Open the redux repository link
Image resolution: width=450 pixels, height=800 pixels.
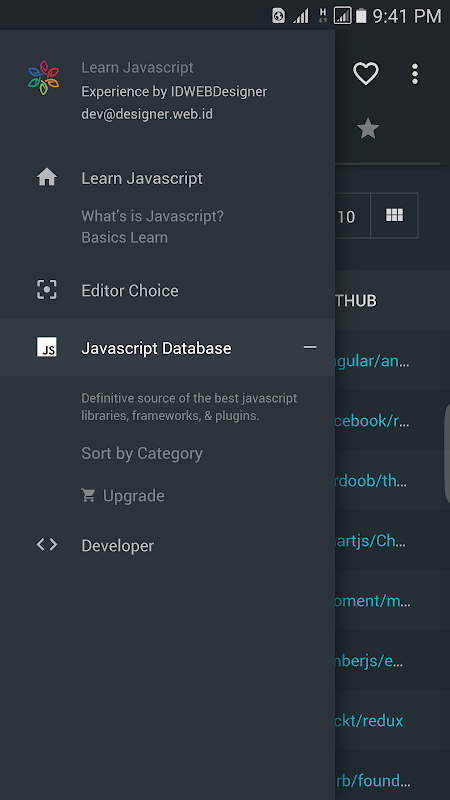tap(369, 721)
